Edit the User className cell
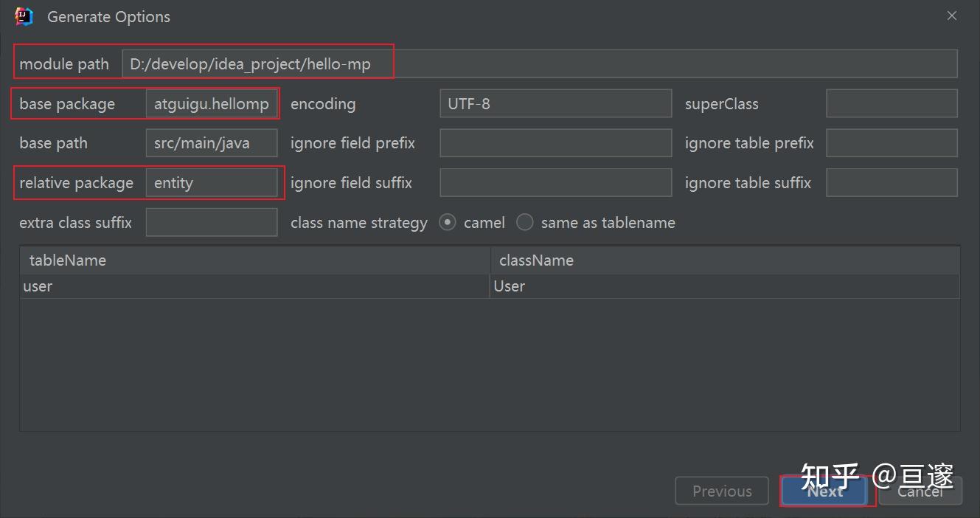Image resolution: width=980 pixels, height=518 pixels. 725,286
